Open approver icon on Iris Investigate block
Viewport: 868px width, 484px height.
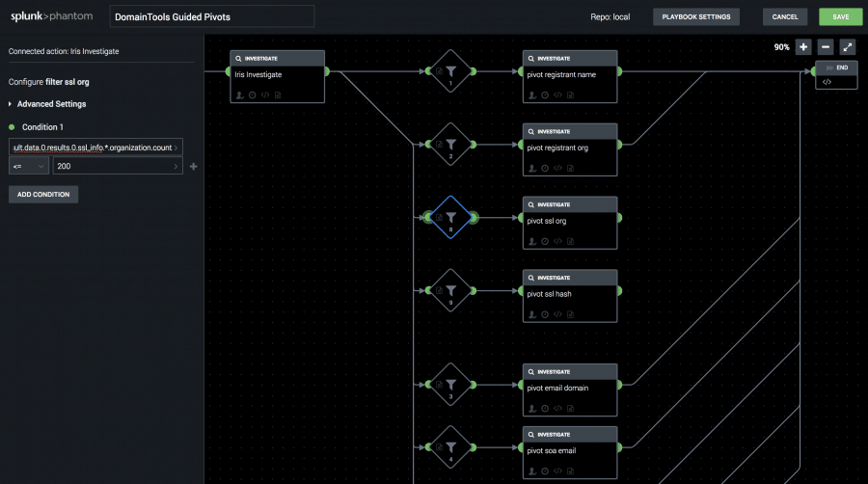(x=240, y=95)
